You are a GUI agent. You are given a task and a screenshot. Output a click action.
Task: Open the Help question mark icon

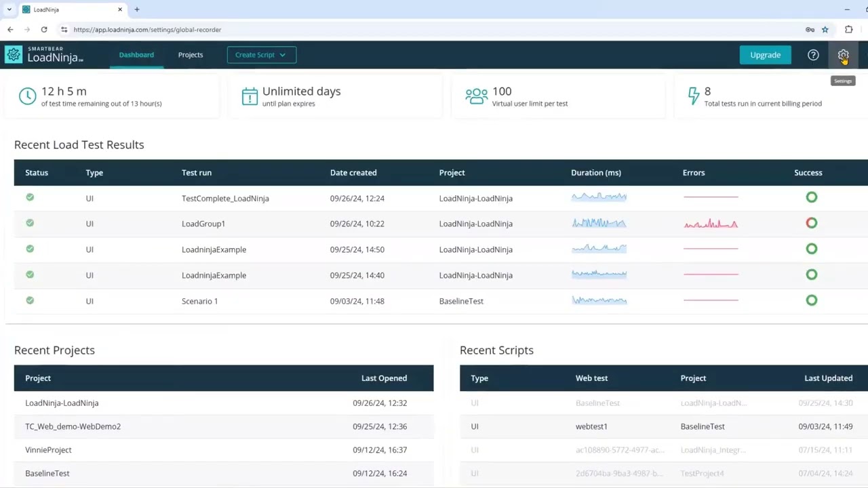point(813,55)
